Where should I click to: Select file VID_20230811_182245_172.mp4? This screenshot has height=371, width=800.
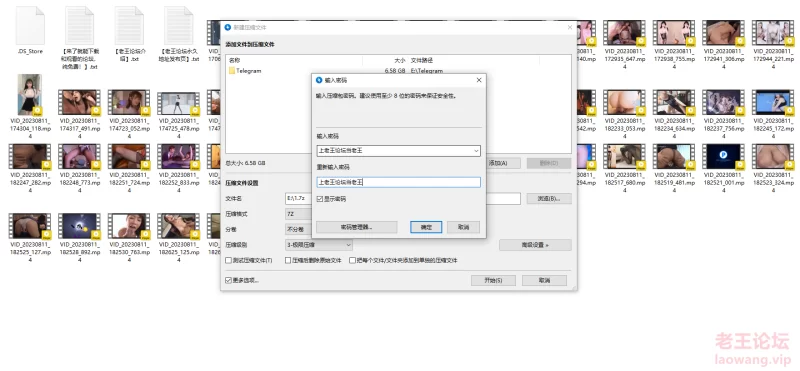[x=773, y=102]
